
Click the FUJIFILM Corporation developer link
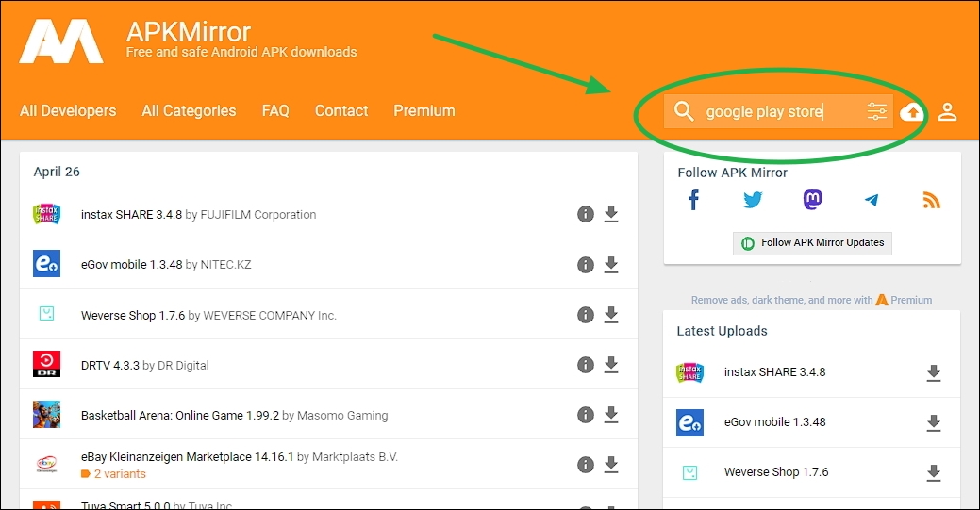[x=258, y=214]
